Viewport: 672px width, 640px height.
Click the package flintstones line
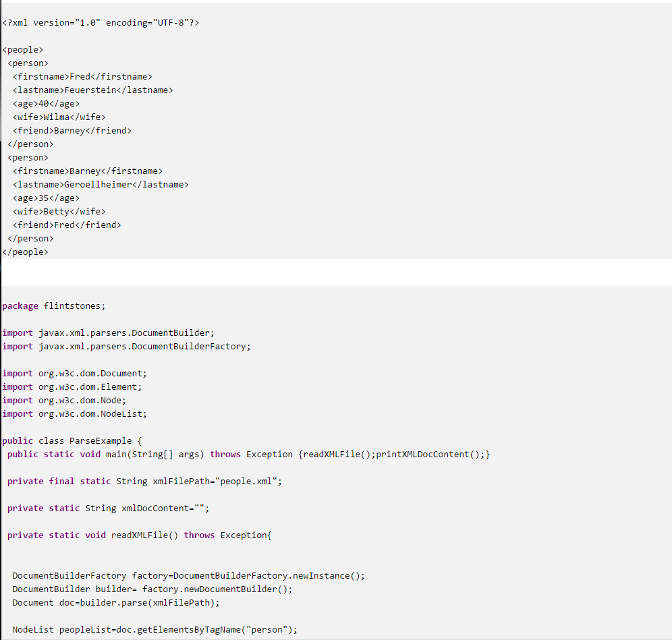tap(54, 306)
